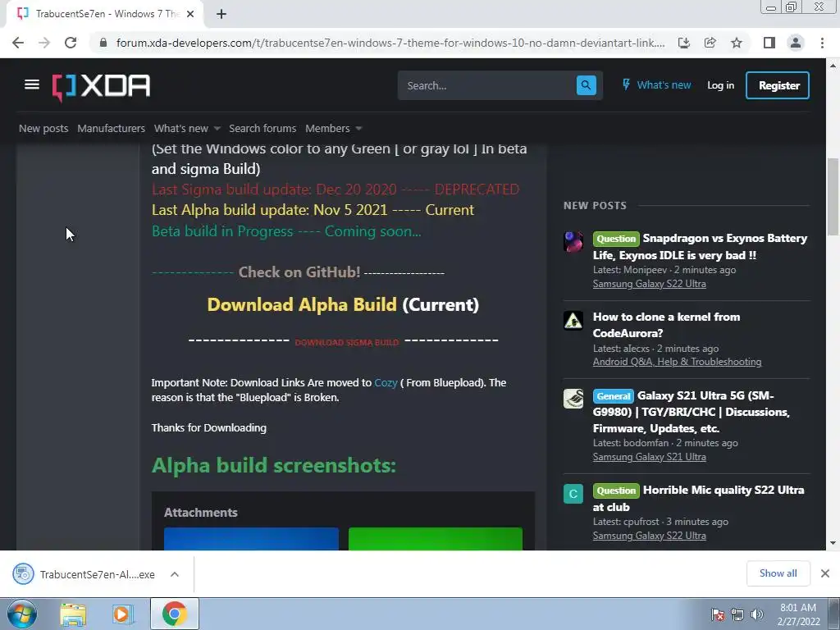Image resolution: width=840 pixels, height=630 pixels.
Task: Click the CodeAurora post avatar icon
Action: [x=573, y=321]
